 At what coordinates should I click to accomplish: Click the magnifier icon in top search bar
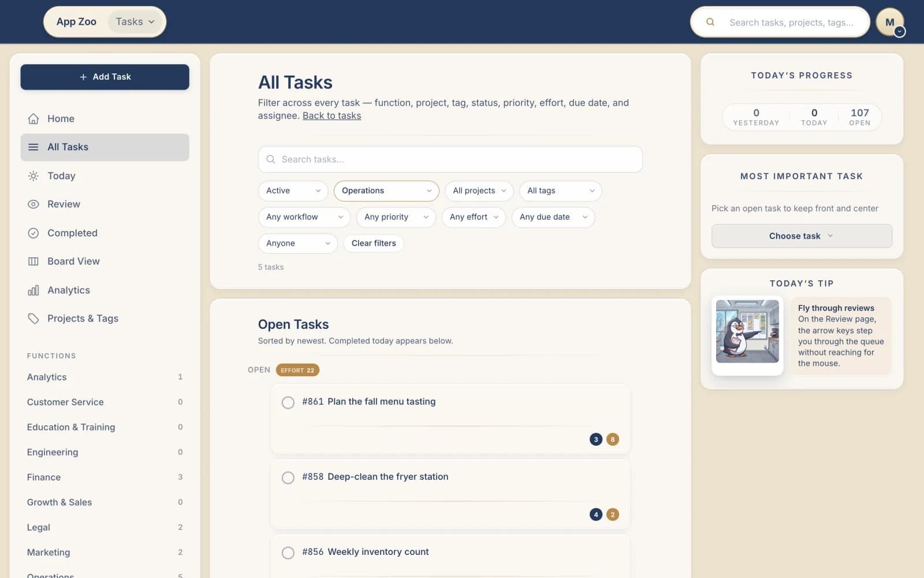[x=710, y=22]
